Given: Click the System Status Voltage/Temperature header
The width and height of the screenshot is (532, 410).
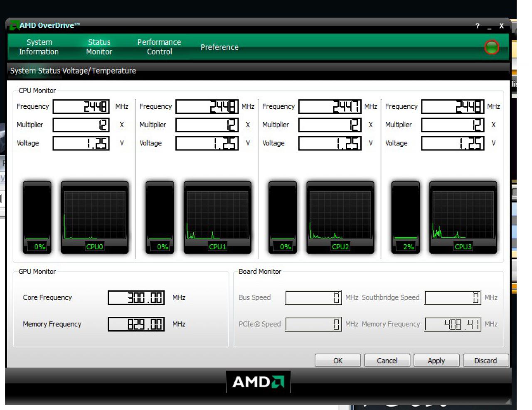Looking at the screenshot, I should (73, 71).
